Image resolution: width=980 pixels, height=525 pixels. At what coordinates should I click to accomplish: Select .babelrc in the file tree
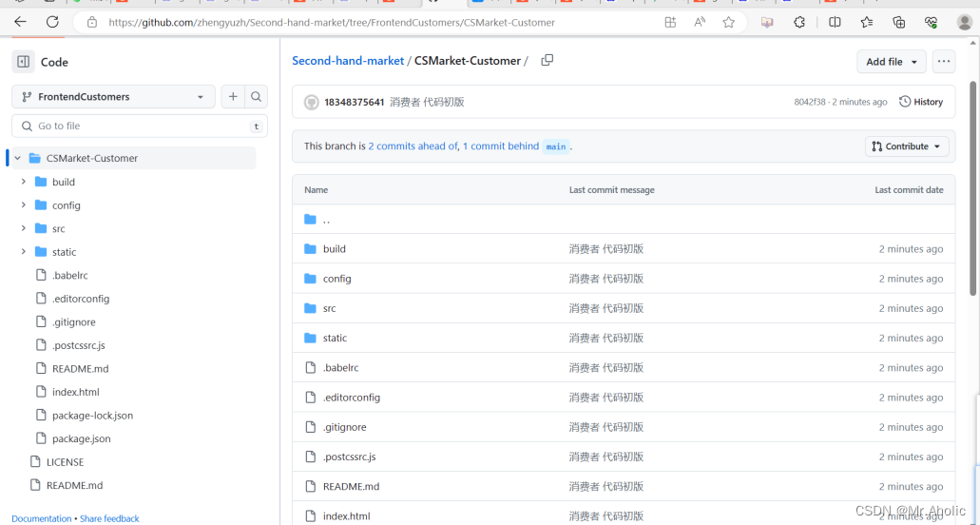pyautogui.click(x=70, y=275)
